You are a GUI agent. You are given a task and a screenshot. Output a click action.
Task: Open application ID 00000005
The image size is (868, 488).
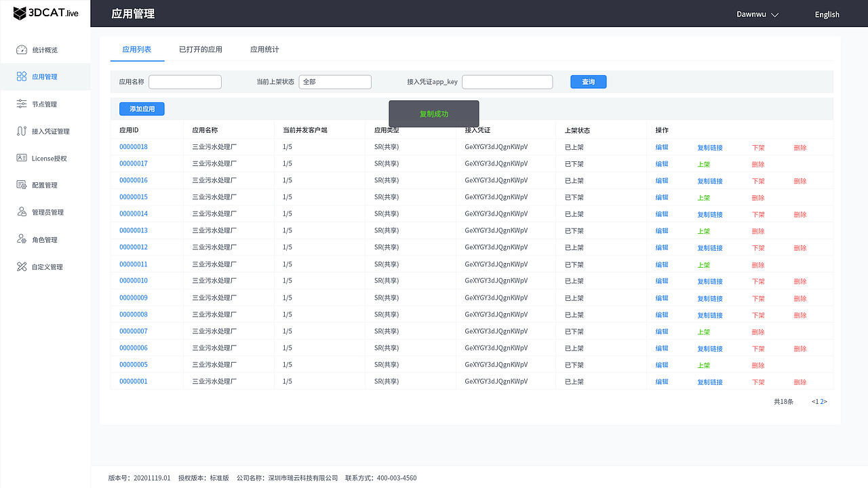pyautogui.click(x=134, y=365)
